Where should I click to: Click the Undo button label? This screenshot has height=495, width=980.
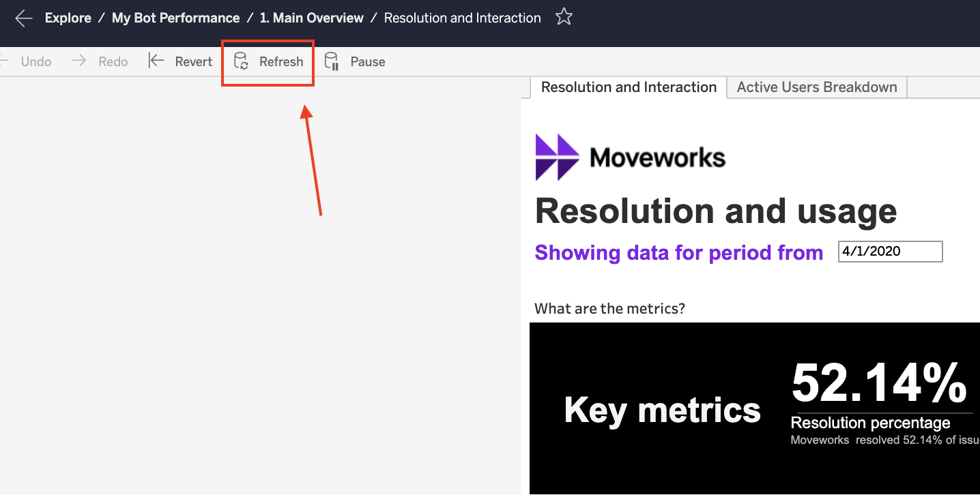(36, 61)
